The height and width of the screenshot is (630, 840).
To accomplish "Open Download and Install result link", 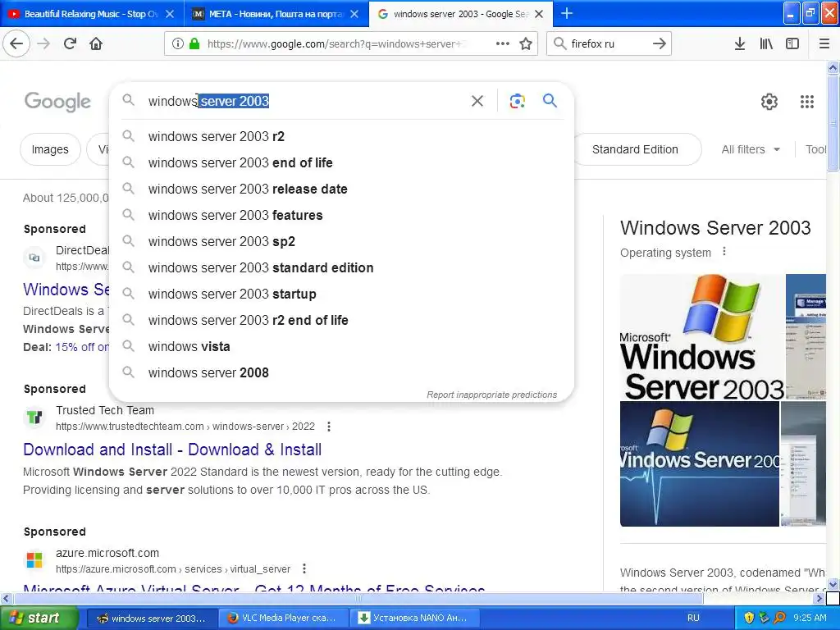I will pos(172,450).
